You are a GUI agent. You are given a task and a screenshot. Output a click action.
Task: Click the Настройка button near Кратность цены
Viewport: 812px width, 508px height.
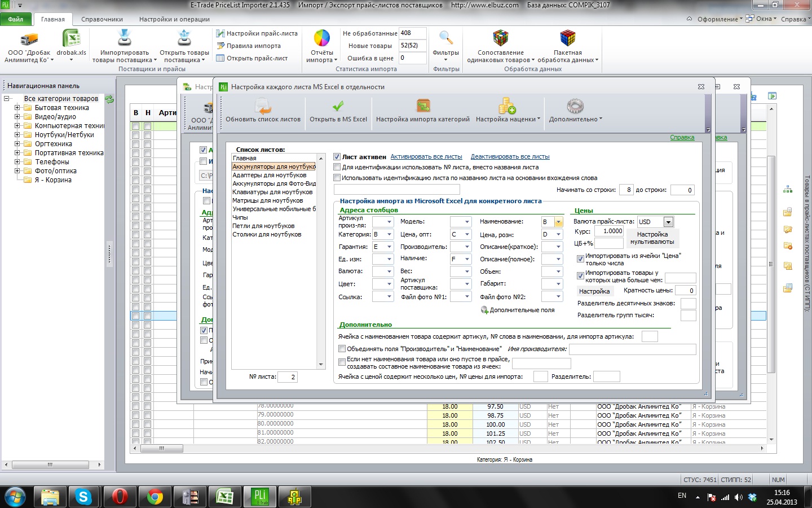pos(594,291)
